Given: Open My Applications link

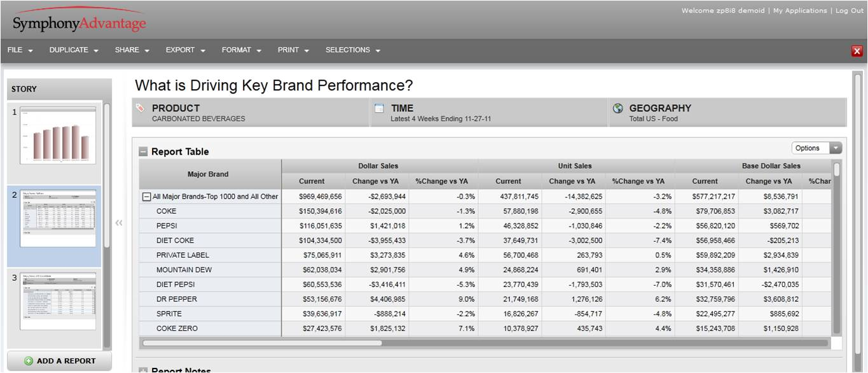Looking at the screenshot, I should pos(799,11).
